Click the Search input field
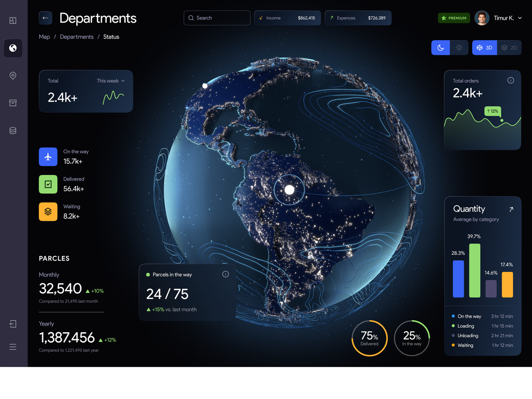This screenshot has height=399, width=532. click(217, 18)
